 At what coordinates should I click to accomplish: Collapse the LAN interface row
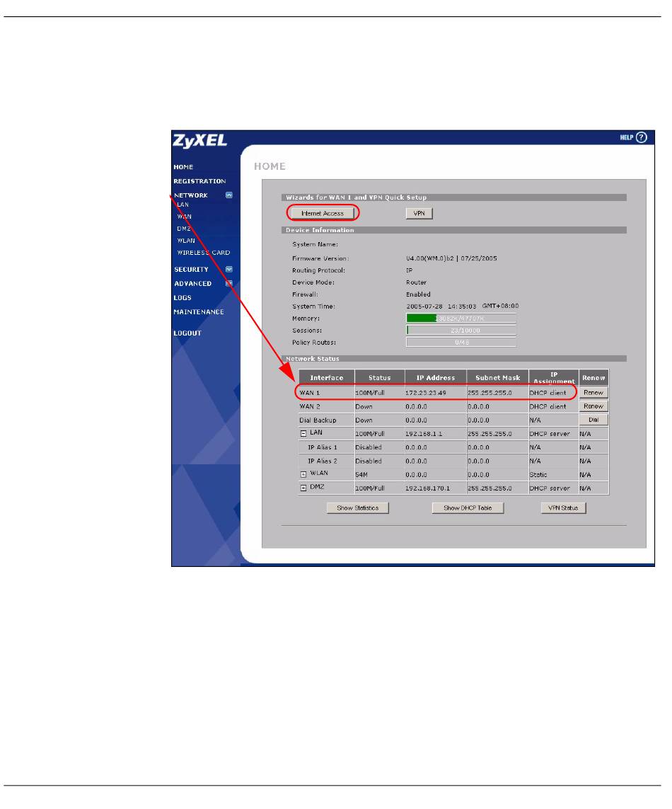[x=303, y=433]
